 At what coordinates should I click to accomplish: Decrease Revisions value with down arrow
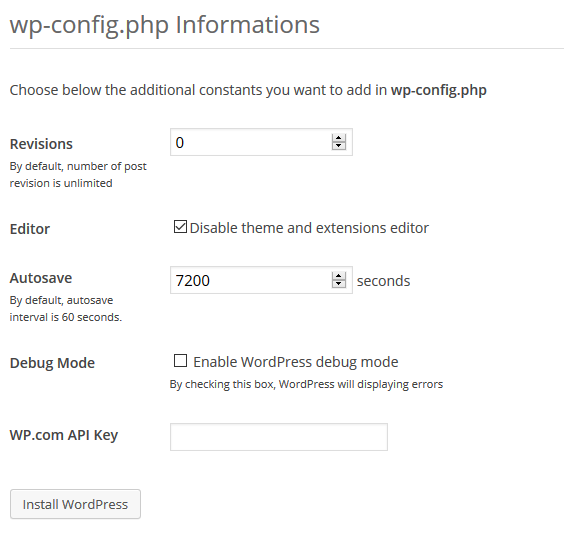[338, 146]
